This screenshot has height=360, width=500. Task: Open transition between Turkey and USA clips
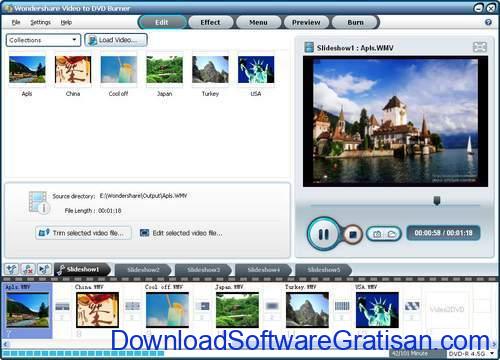[x=342, y=306]
